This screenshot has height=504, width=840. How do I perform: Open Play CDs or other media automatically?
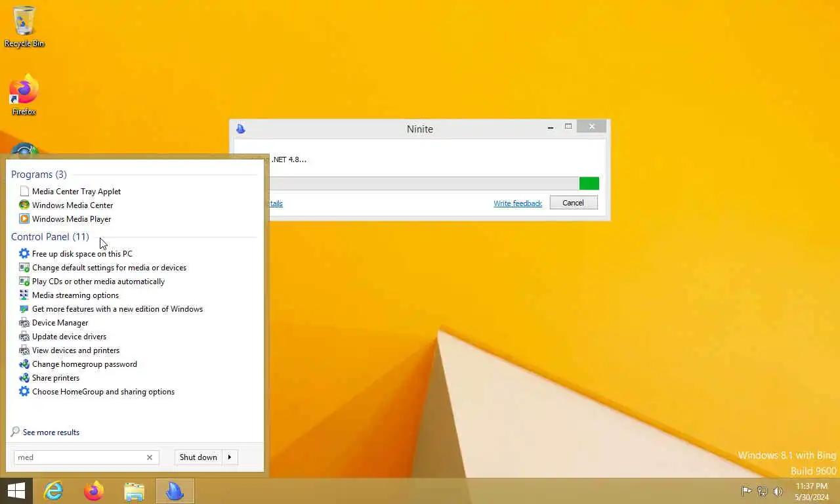click(98, 281)
